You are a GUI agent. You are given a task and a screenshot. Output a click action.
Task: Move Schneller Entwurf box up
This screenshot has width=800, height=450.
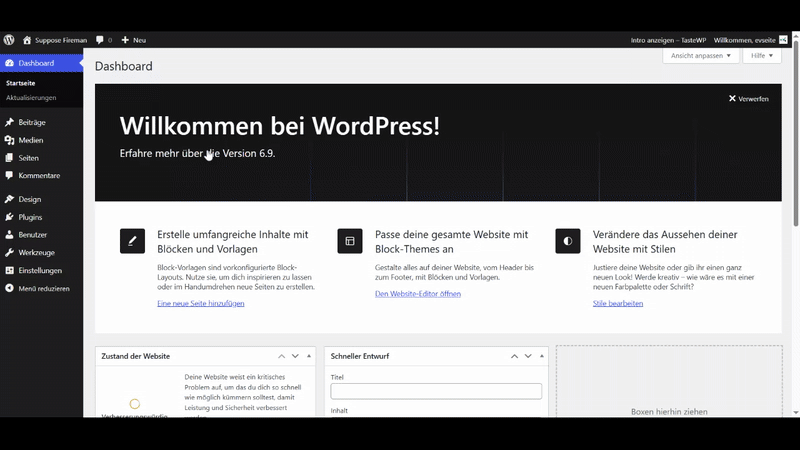coord(514,356)
